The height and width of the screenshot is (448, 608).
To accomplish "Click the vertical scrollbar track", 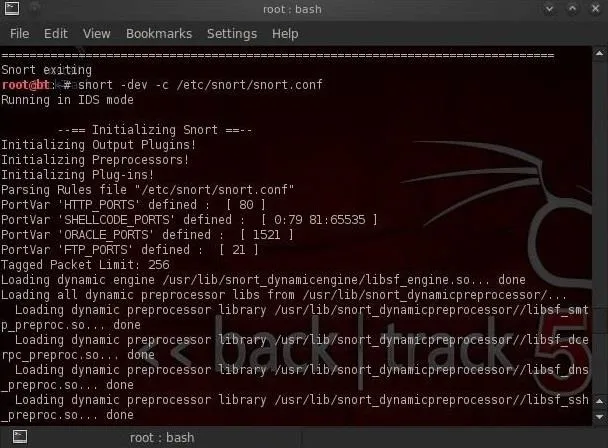I will (x=599, y=227).
